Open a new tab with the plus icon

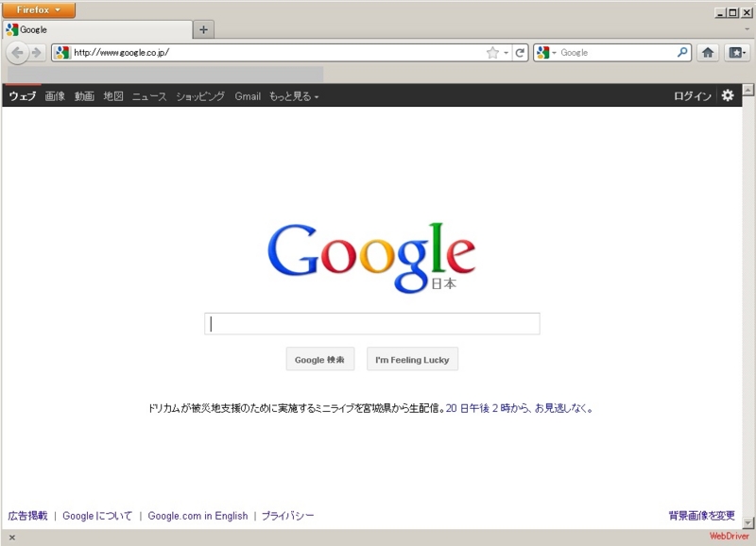click(x=203, y=29)
